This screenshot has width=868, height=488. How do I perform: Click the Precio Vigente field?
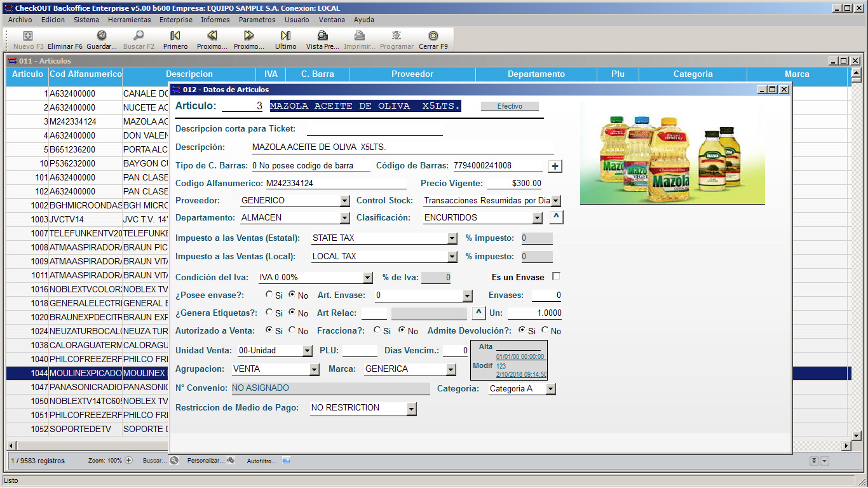[514, 184]
